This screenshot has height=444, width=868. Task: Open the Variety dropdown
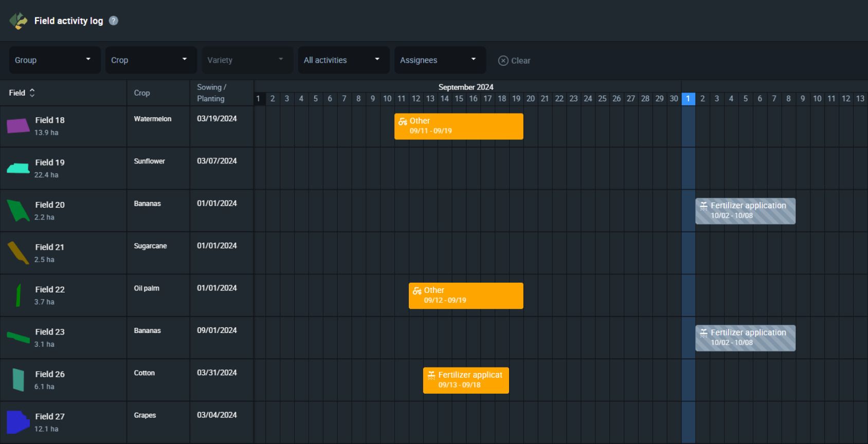[x=247, y=60]
